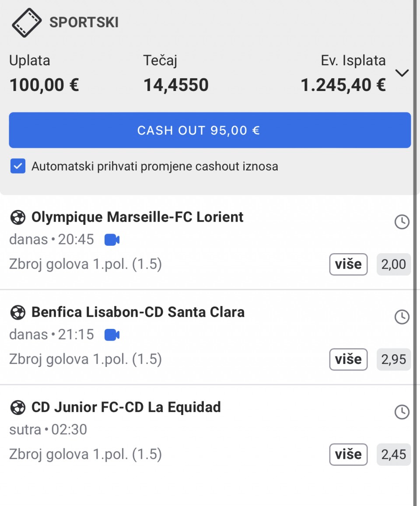Click the CASH OUT 95,00 € button
The width and height of the screenshot is (420, 506).
pyautogui.click(x=210, y=130)
